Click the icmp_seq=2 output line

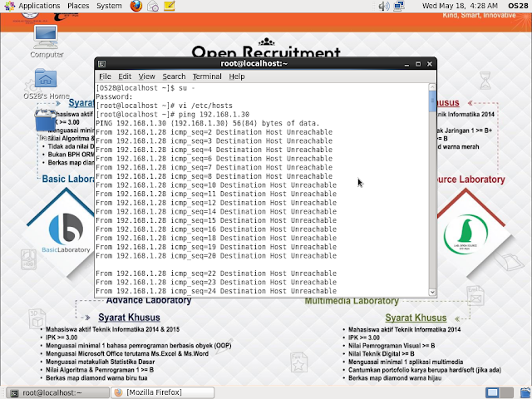(214, 132)
